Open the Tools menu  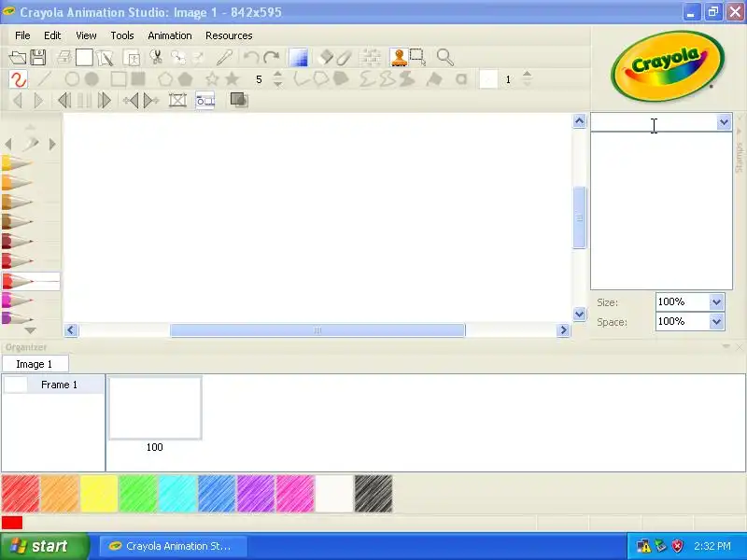point(122,35)
